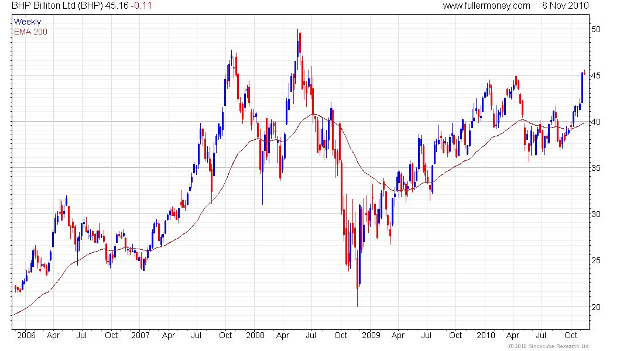The image size is (644, 351).
Task: Click the Oct label before 2010
Action: [455, 335]
